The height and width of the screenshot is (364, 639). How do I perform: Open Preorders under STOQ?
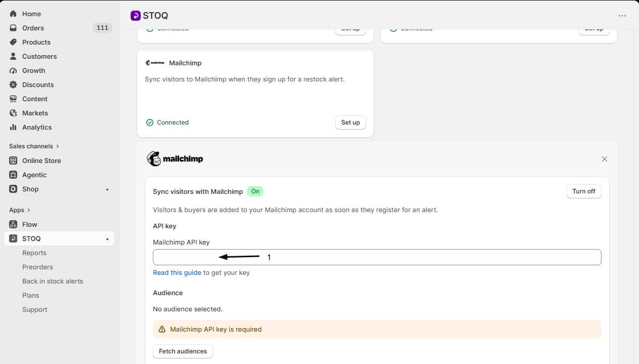click(x=37, y=267)
